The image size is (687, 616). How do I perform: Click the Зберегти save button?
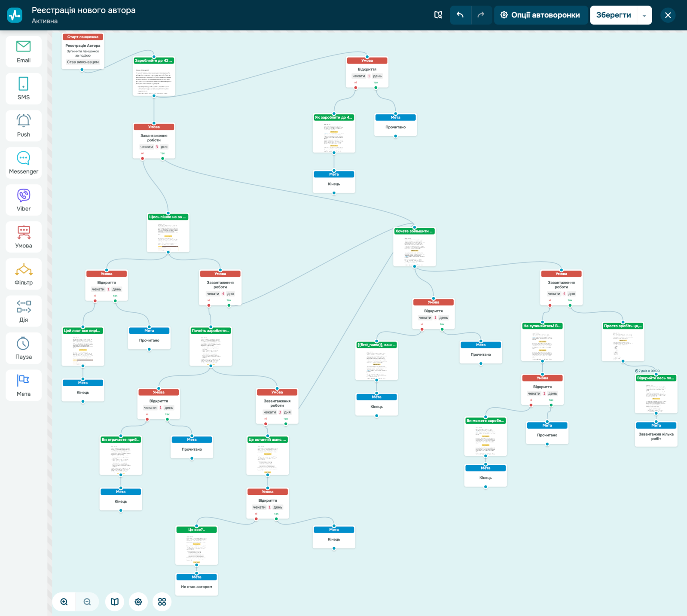[614, 15]
